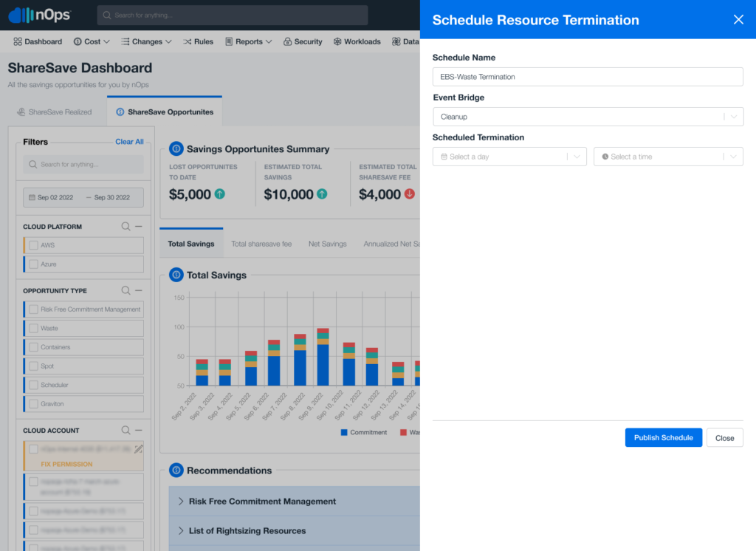Check the Graviton opportunity type
The height and width of the screenshot is (551, 756).
coord(33,403)
